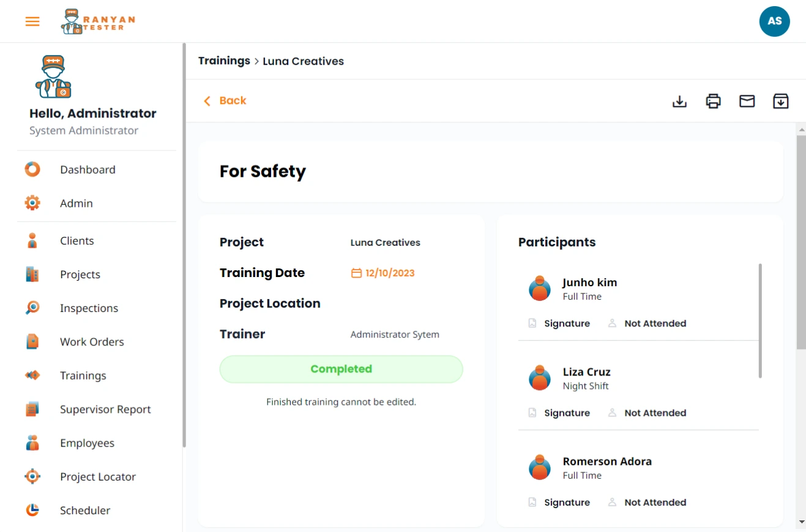
Task: Click the print icon
Action: tap(713, 101)
